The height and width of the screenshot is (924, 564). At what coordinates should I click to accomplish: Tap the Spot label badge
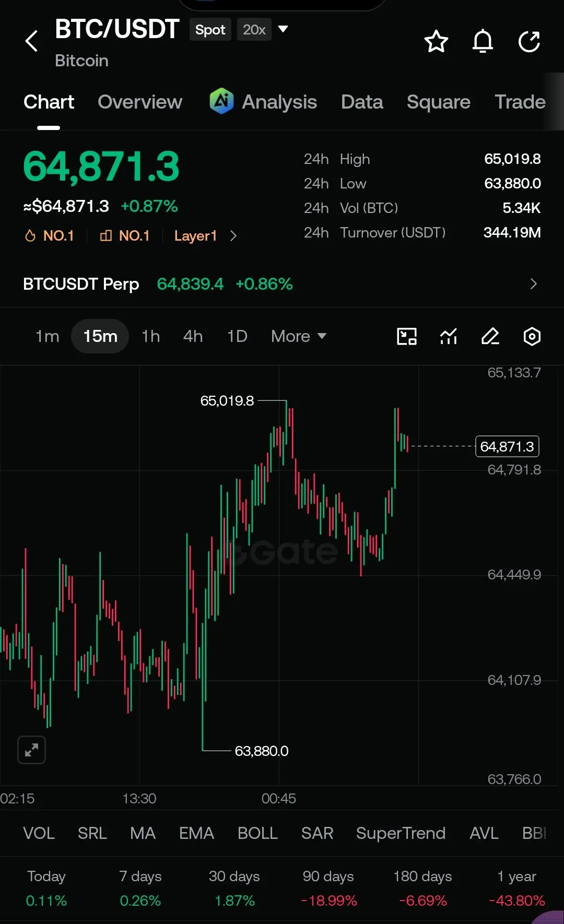(210, 30)
